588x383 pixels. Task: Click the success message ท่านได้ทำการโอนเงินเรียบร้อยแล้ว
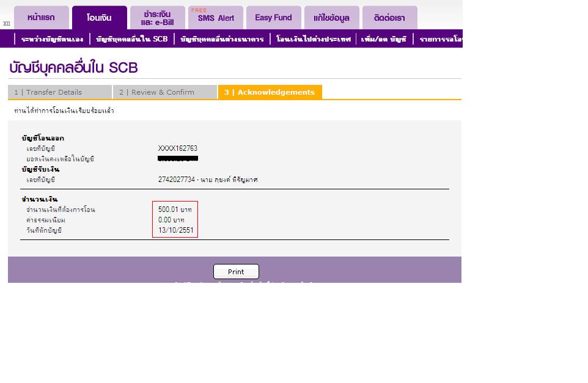[64, 111]
